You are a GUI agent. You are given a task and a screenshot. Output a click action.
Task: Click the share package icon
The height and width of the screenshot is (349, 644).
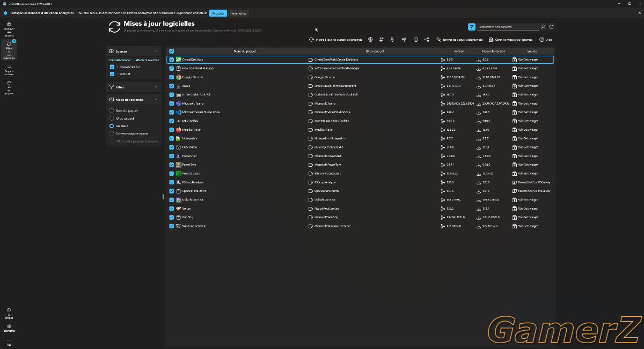[427, 40]
